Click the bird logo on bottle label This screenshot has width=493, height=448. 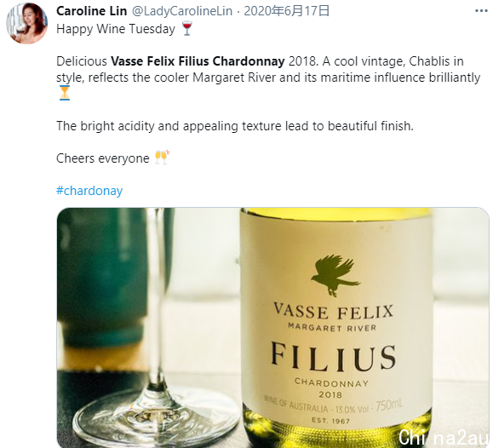[x=335, y=275]
